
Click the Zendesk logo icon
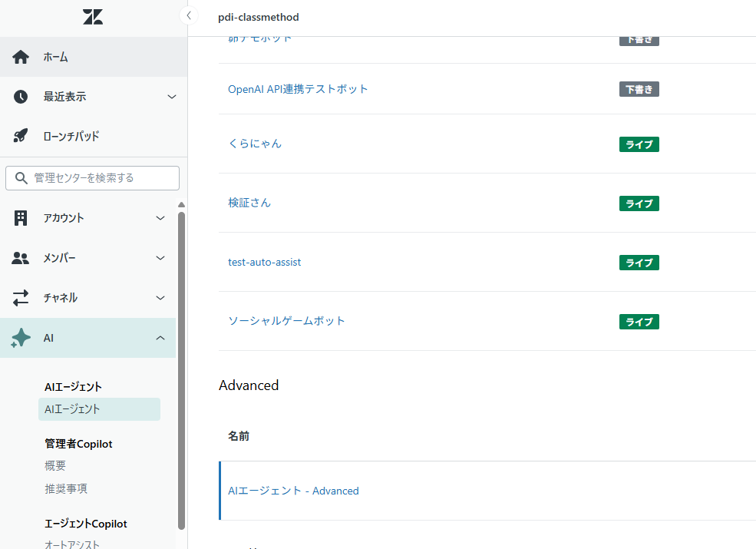(x=93, y=17)
